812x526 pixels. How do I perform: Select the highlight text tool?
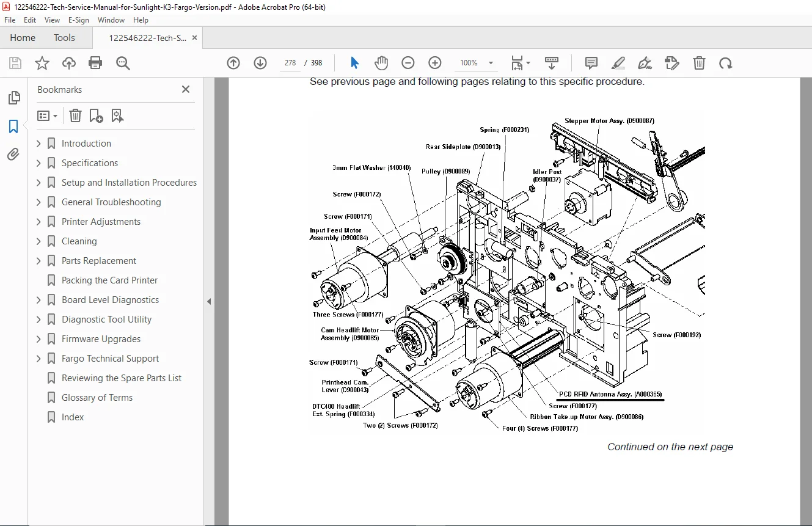(618, 63)
